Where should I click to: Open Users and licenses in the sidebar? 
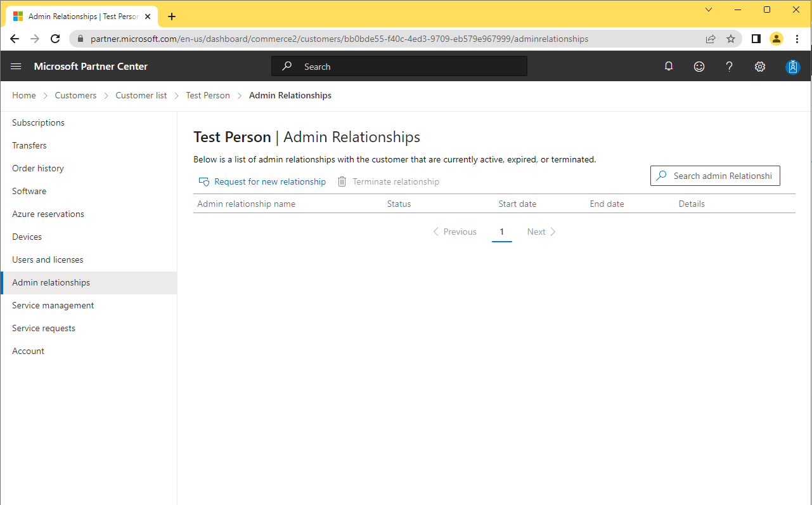[x=48, y=259]
